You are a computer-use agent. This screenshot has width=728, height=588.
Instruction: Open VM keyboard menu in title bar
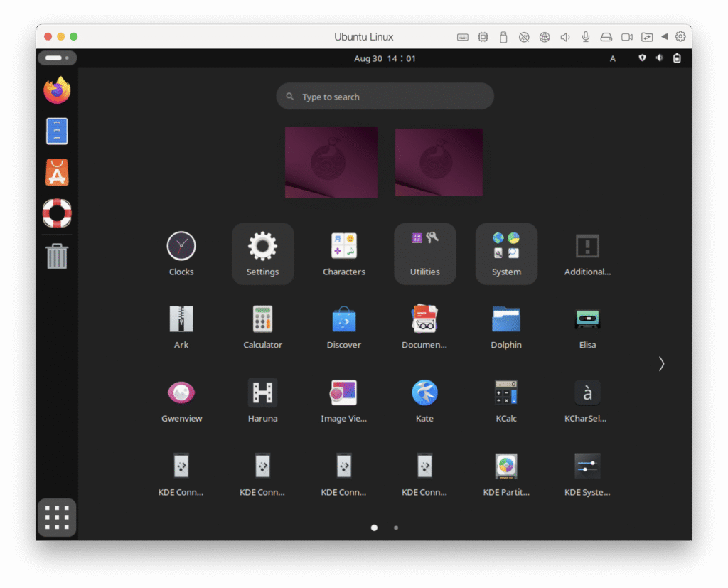[x=462, y=37]
